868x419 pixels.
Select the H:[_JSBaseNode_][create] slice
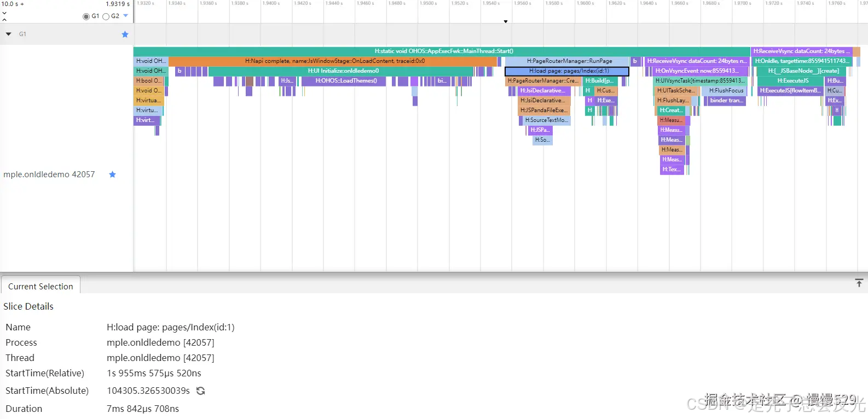coord(802,71)
